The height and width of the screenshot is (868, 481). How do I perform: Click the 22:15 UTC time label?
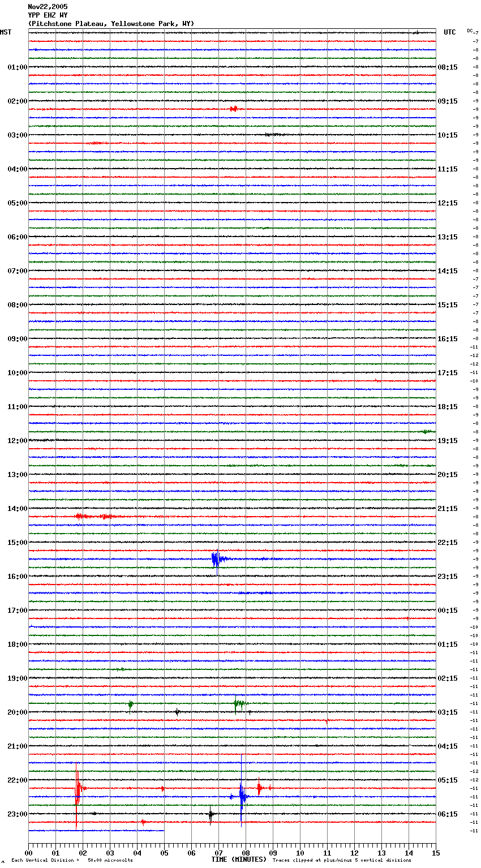(448, 543)
